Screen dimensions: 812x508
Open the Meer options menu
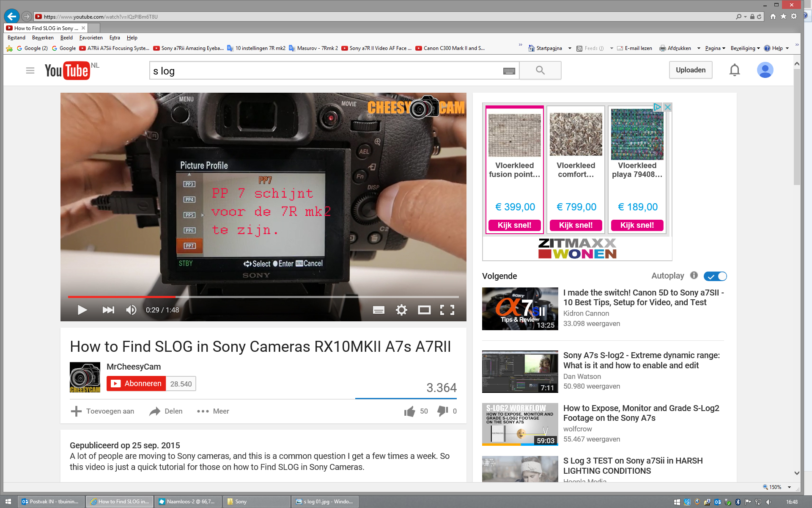pos(213,411)
